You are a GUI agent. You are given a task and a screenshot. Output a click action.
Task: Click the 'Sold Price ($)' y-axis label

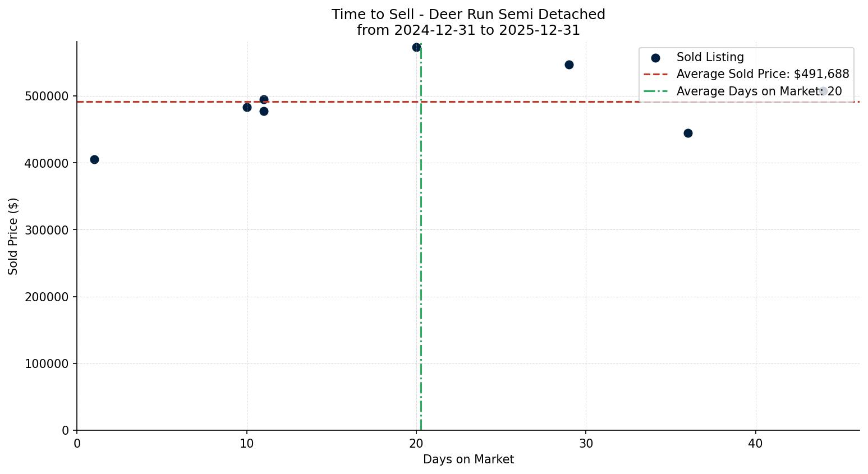(x=13, y=236)
